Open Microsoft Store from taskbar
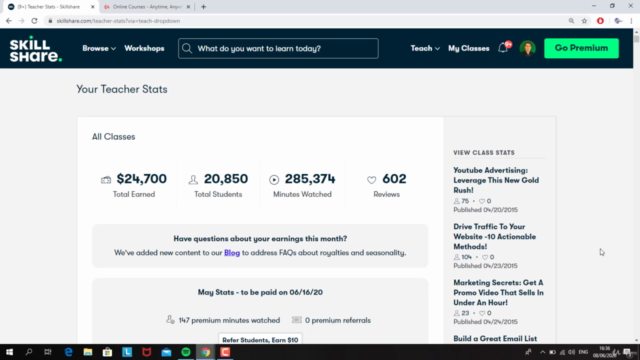 point(107,352)
